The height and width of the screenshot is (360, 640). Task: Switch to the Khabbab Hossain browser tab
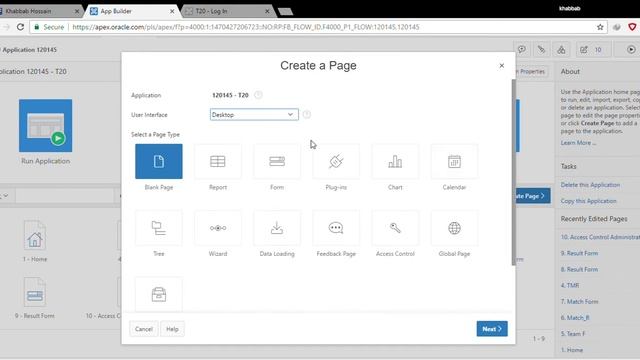point(39,11)
